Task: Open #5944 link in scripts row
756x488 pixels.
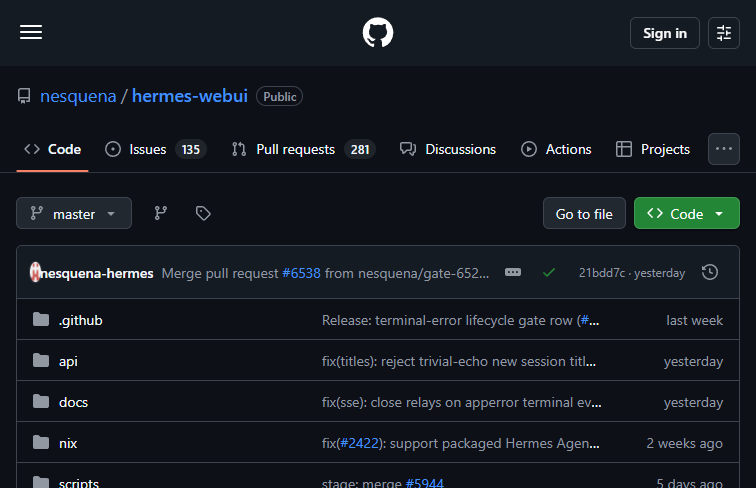Action: (424, 483)
